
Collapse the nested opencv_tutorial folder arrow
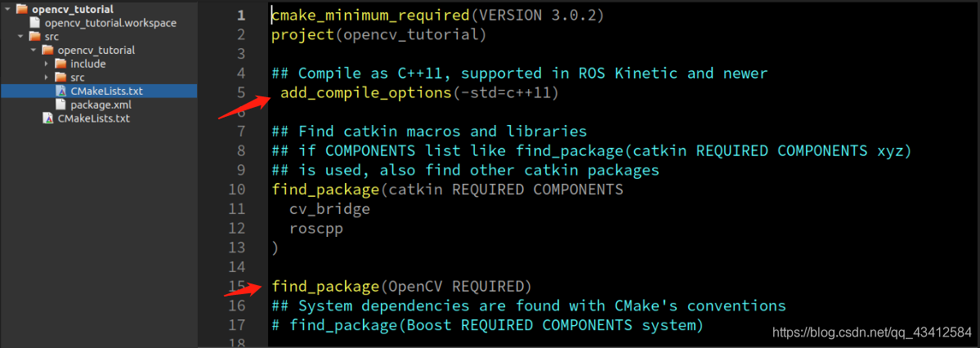click(34, 51)
